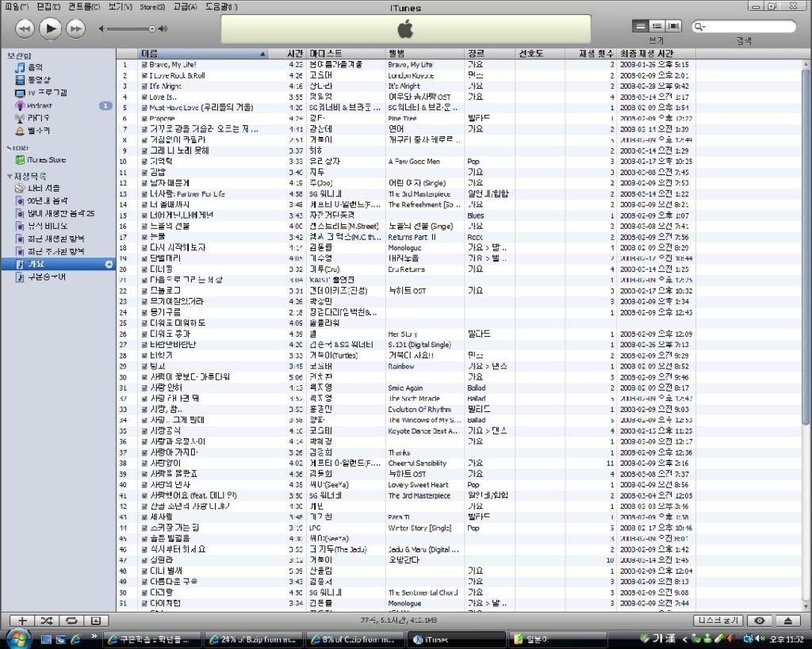Click the loud speaker icon right of volume

click(163, 29)
